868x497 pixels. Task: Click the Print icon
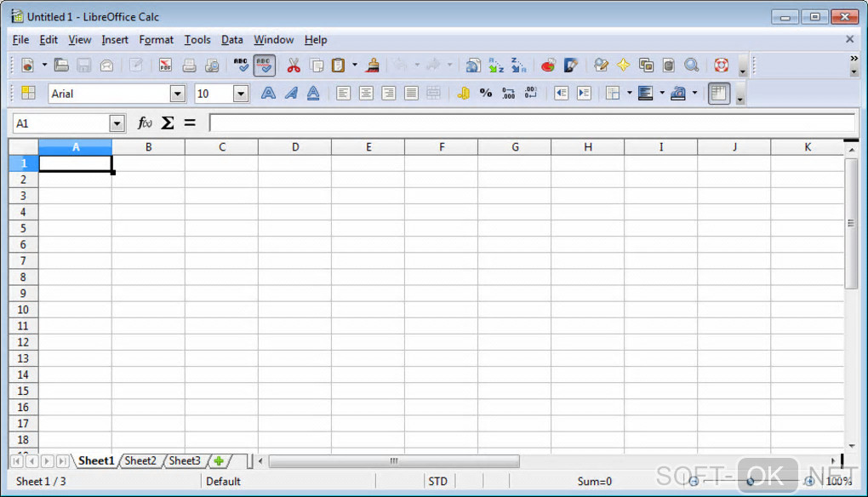[189, 66]
